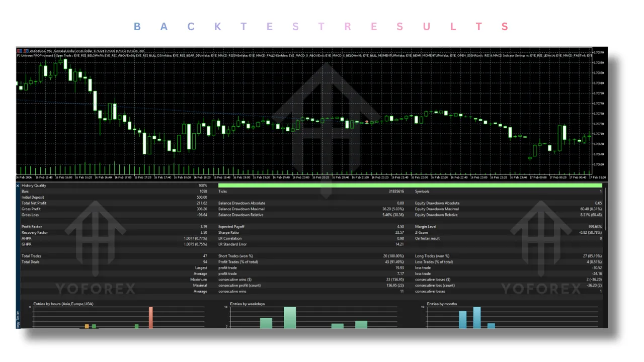This screenshot has width=644, height=362.
Task: Select the Balance Drawdown Absolute label
Action: (x=242, y=203)
